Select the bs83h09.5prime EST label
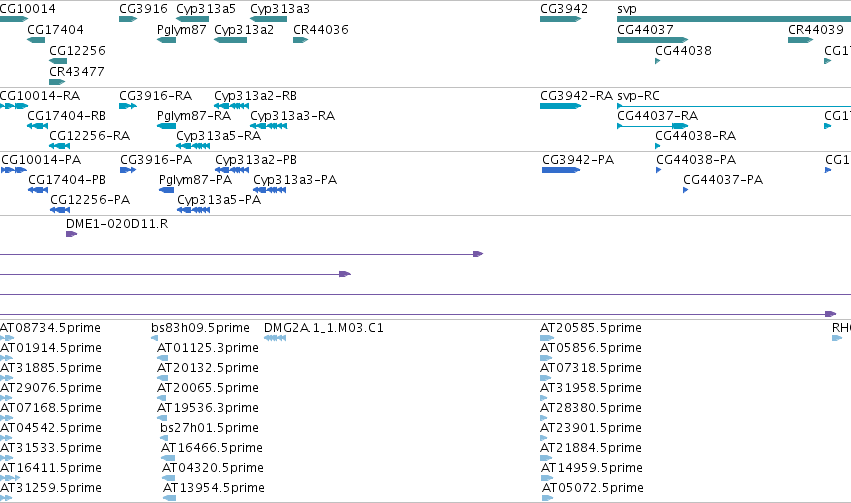This screenshot has height=503, width=851. tap(200, 328)
